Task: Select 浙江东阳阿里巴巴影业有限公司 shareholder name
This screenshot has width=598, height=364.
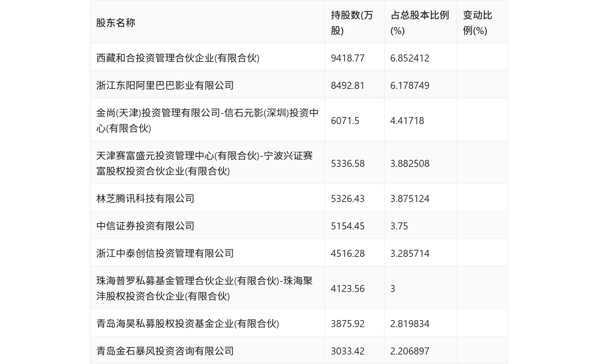Action: 165,85
